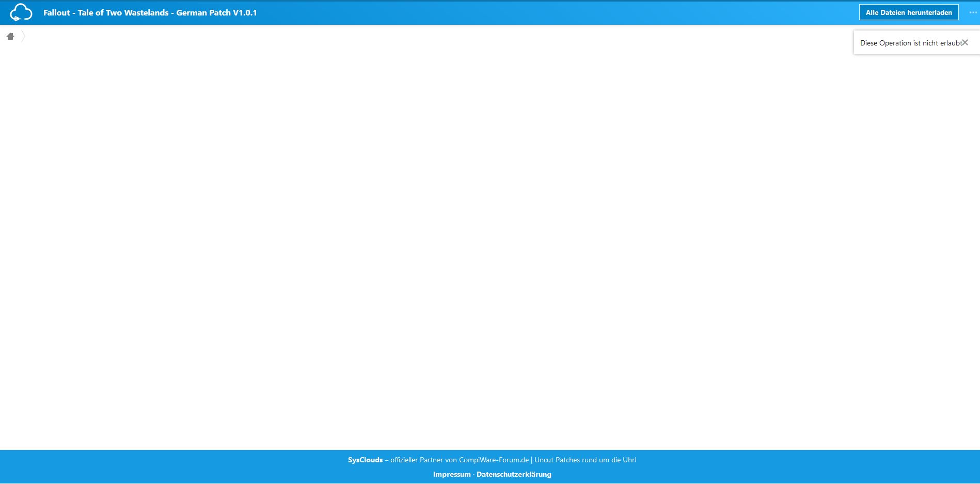Viewport: 980px width, 484px height.
Task: Click the SysClouds footer text
Action: click(366, 460)
